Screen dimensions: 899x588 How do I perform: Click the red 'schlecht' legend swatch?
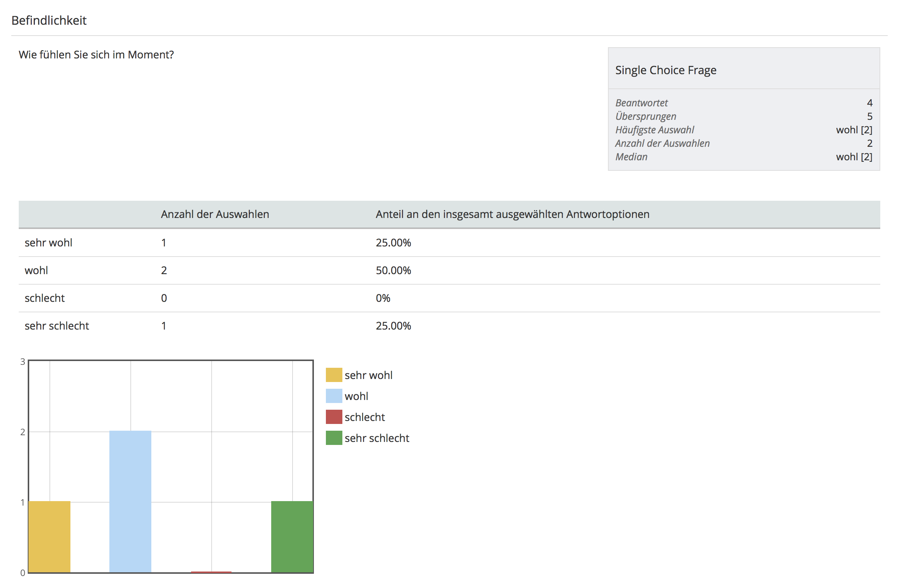click(x=334, y=417)
